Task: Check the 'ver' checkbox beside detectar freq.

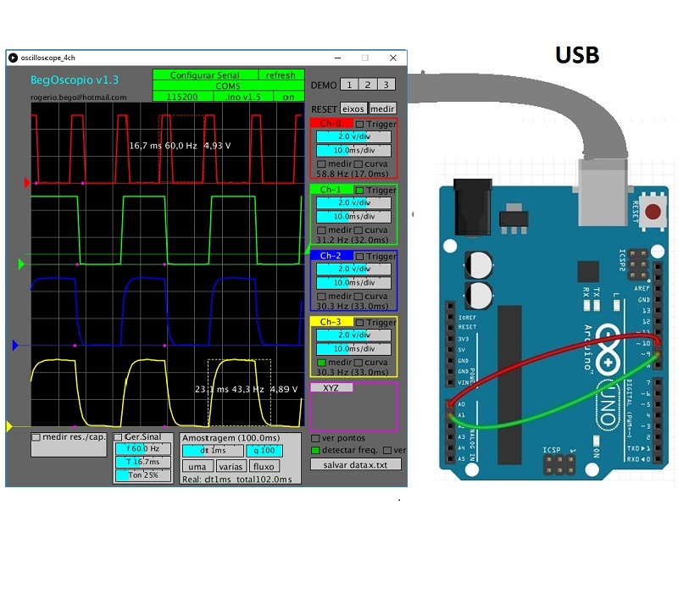Action: (x=387, y=451)
